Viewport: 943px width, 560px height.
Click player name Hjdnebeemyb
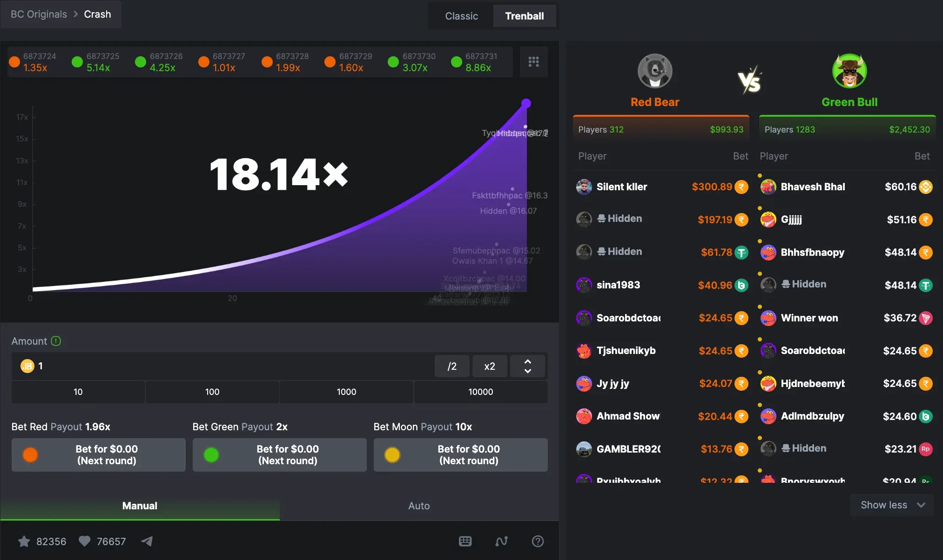coord(813,384)
